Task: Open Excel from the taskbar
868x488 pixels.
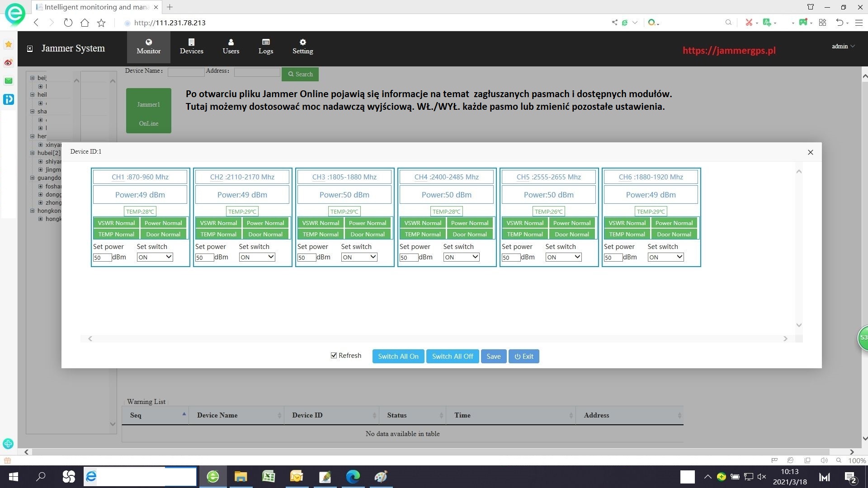Action: coord(269,476)
